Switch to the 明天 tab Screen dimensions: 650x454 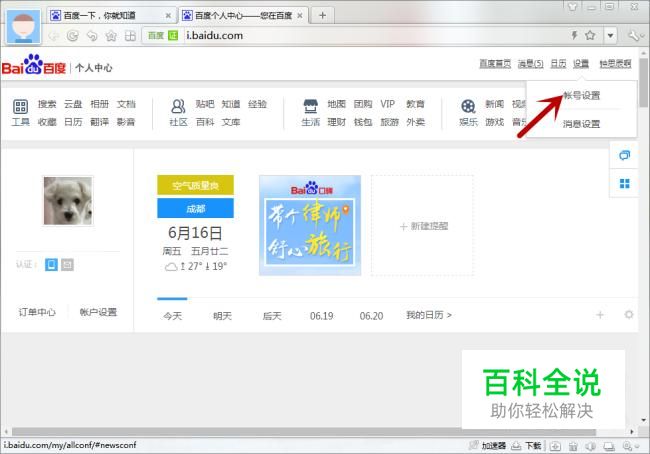coord(222,316)
